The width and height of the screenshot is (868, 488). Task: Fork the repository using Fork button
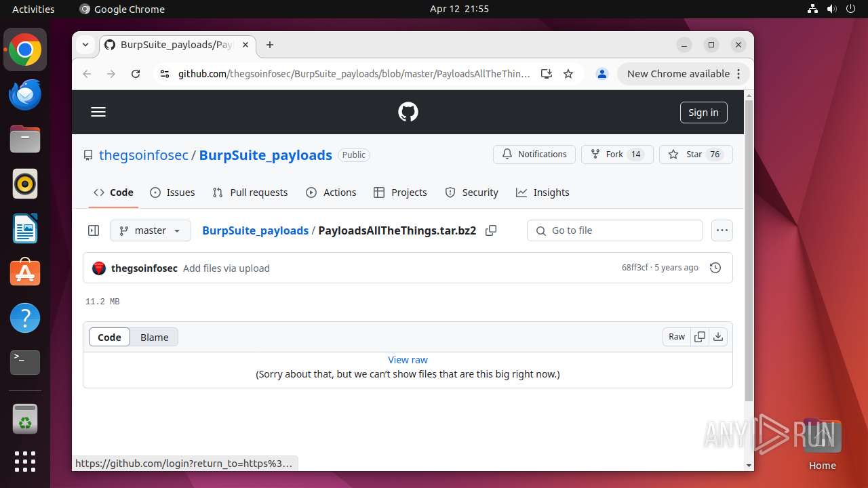coord(617,155)
